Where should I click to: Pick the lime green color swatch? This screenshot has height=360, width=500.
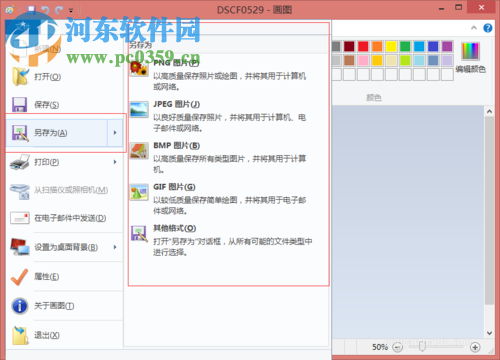click(405, 60)
